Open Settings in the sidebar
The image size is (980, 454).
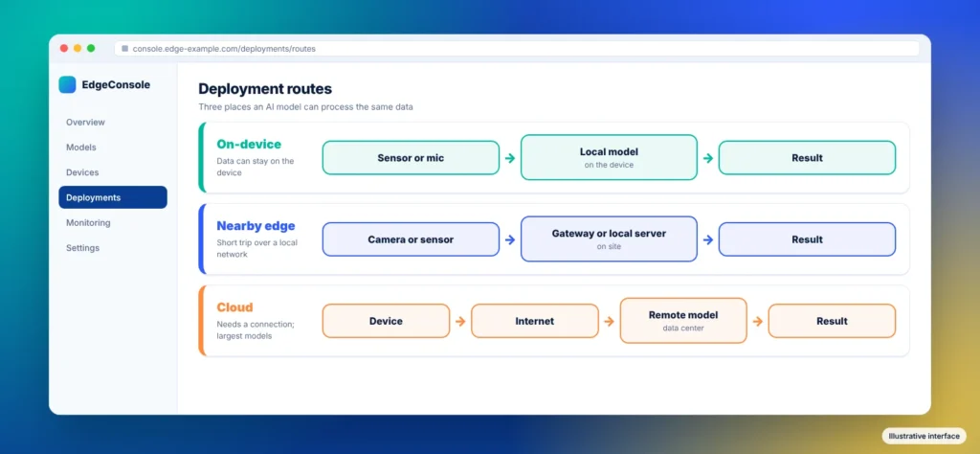coord(113,248)
